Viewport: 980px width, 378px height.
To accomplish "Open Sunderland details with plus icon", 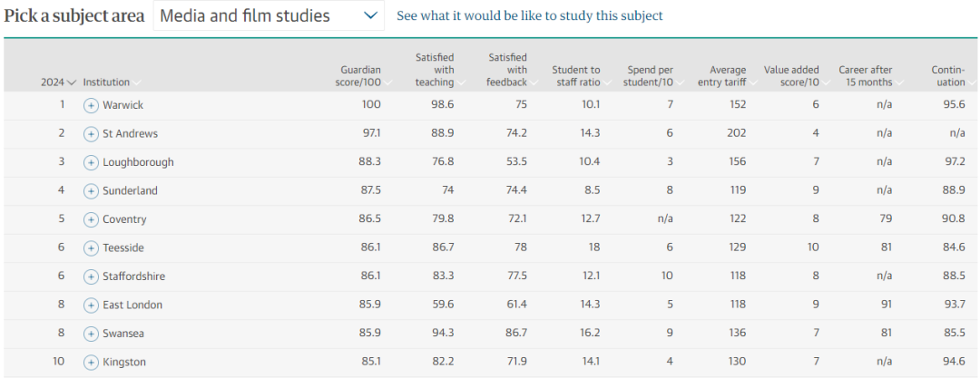I will click(x=91, y=191).
